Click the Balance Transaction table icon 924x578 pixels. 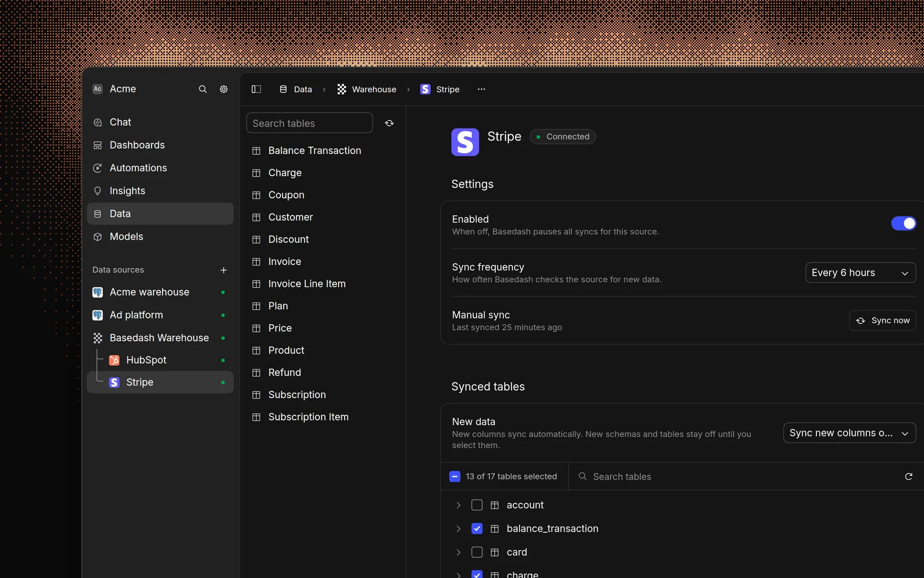click(256, 151)
